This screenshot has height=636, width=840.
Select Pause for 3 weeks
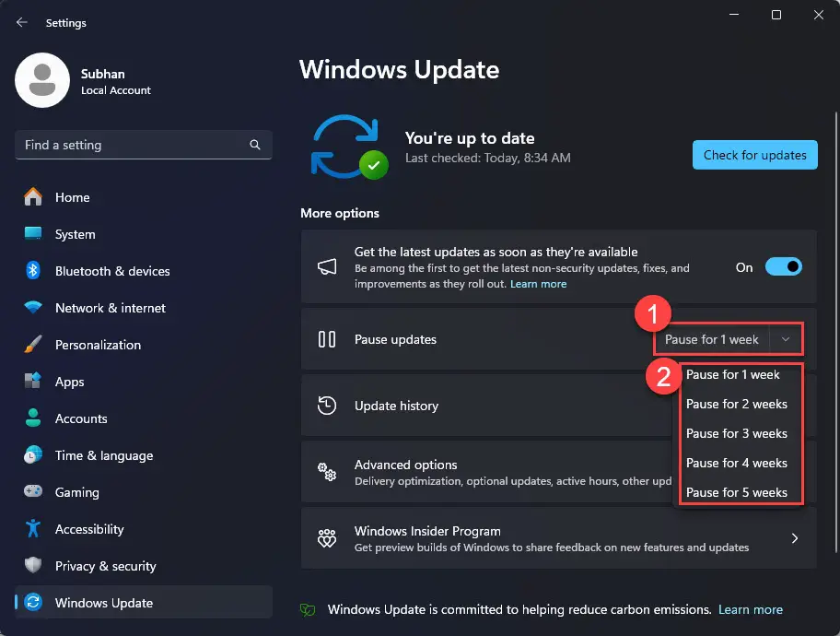pos(737,433)
